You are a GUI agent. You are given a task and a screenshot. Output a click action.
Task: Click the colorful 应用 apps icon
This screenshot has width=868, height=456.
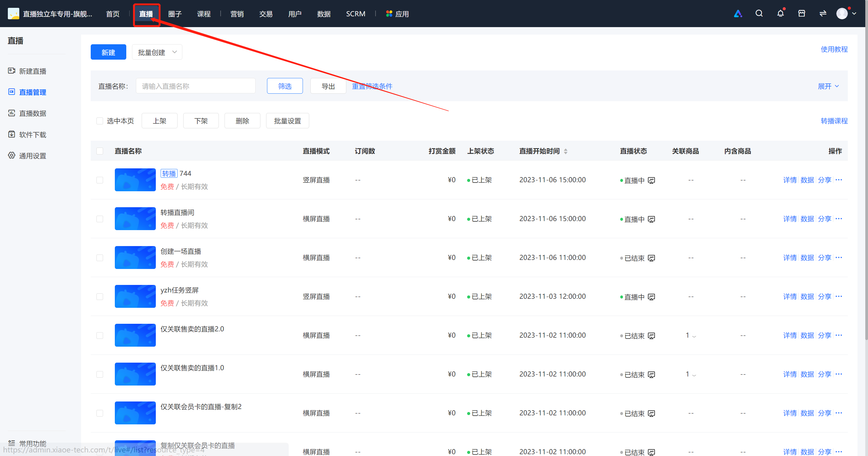pos(389,14)
